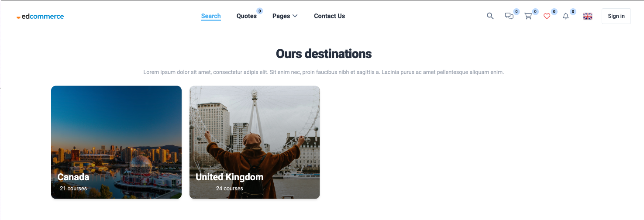Click the Canada title text

tap(73, 177)
